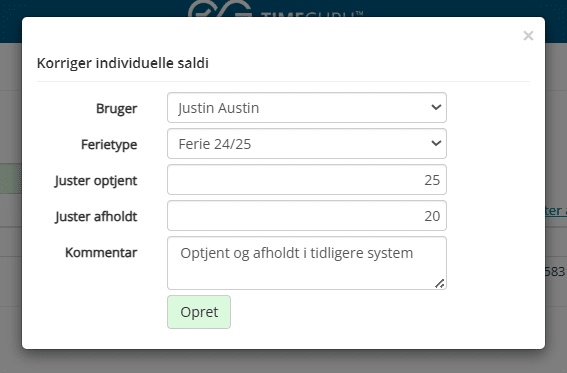The width and height of the screenshot is (567, 373).
Task: Open the Bruger dropdown showing Justin Austin
Action: pos(307,108)
